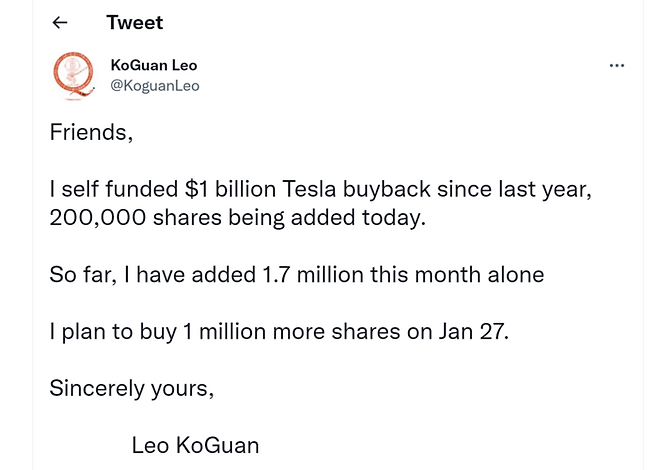The width and height of the screenshot is (658, 470).
Task: Open the @KoguanLeo handle link
Action: pos(154,86)
